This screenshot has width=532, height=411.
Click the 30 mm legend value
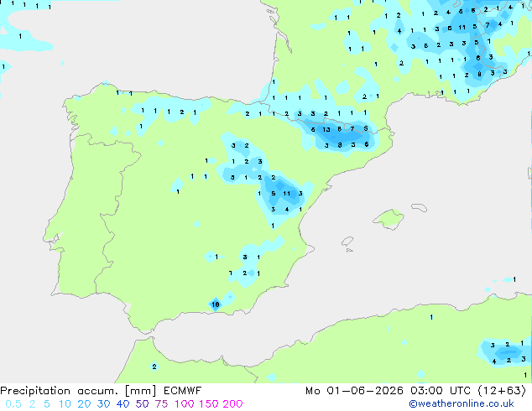click(103, 404)
